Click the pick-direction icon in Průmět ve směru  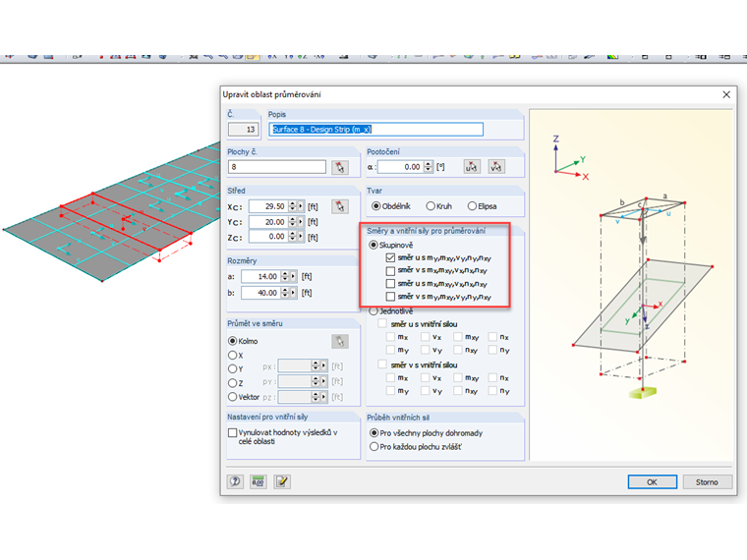340,342
